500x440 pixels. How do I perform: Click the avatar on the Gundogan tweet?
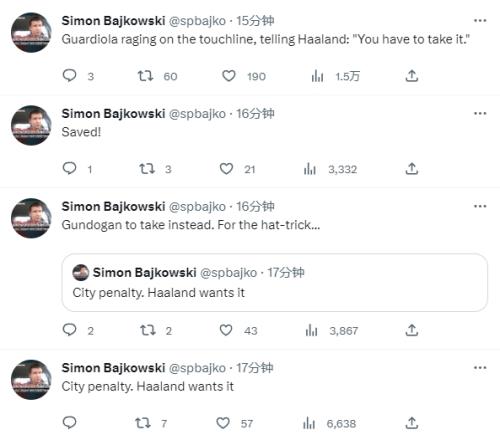[31, 218]
